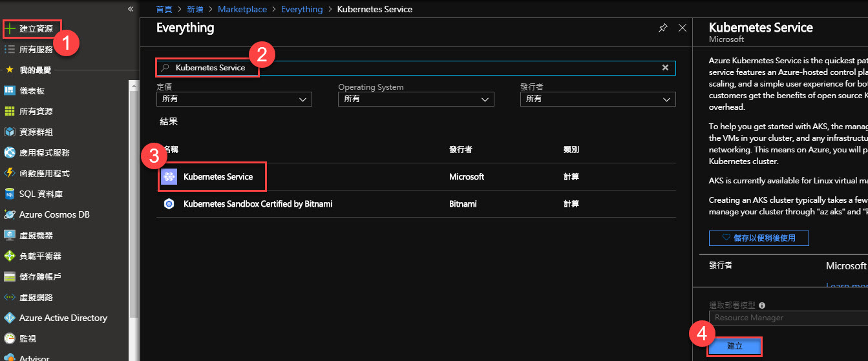Click the Kubernetes Service search field

click(414, 68)
